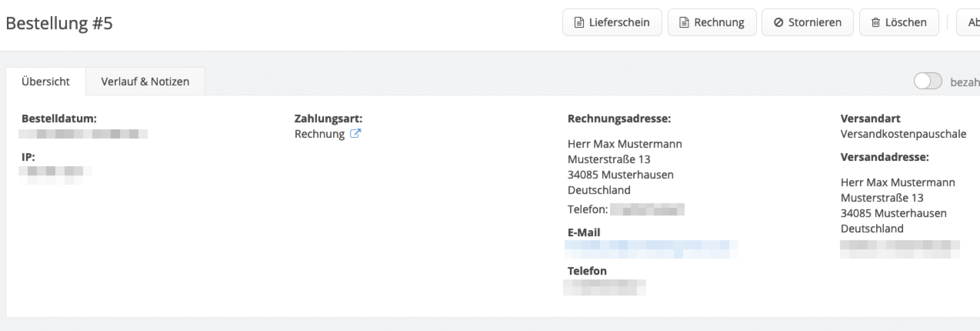Click the delivery note document icon on Lieferschein
Image resolution: width=980 pixels, height=331 pixels.
click(579, 22)
